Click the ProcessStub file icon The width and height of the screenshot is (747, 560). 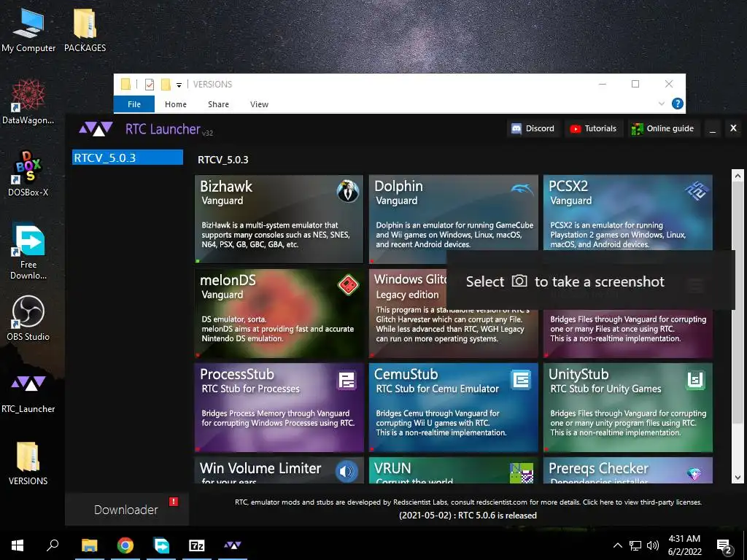click(347, 380)
